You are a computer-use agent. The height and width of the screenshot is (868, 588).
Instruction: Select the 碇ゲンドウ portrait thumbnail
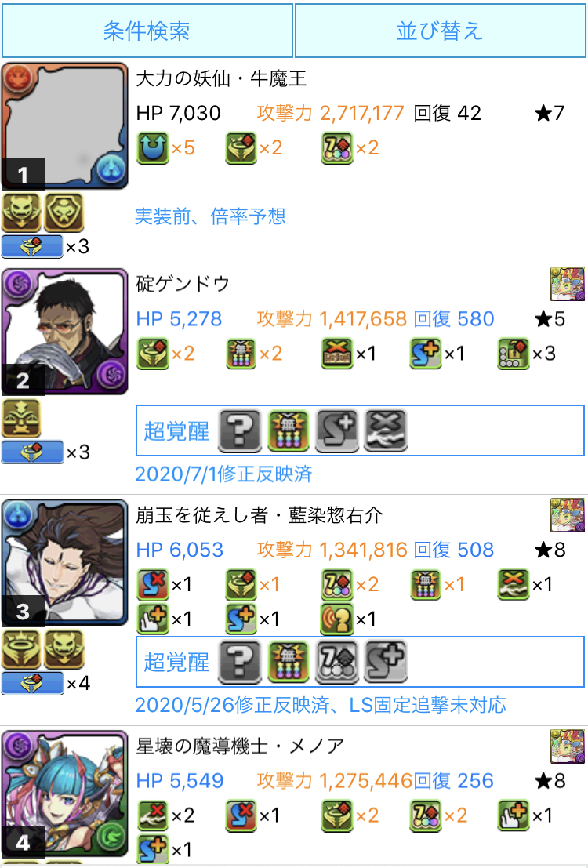65,332
